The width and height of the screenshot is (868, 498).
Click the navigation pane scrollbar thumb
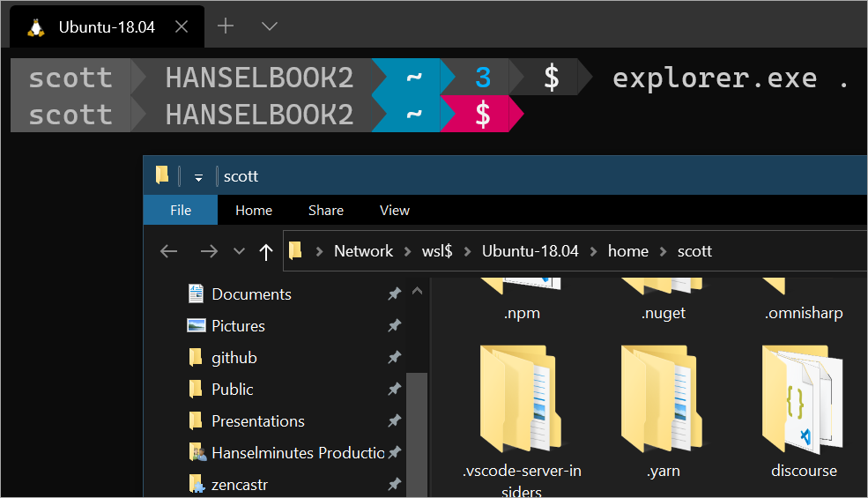418,435
